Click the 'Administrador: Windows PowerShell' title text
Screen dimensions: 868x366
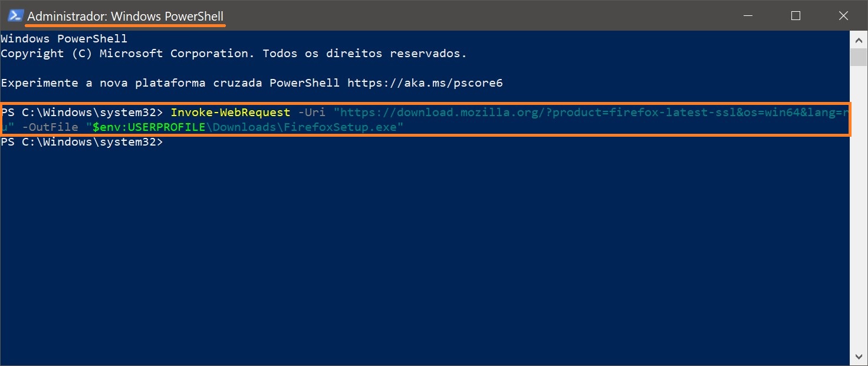click(x=126, y=16)
